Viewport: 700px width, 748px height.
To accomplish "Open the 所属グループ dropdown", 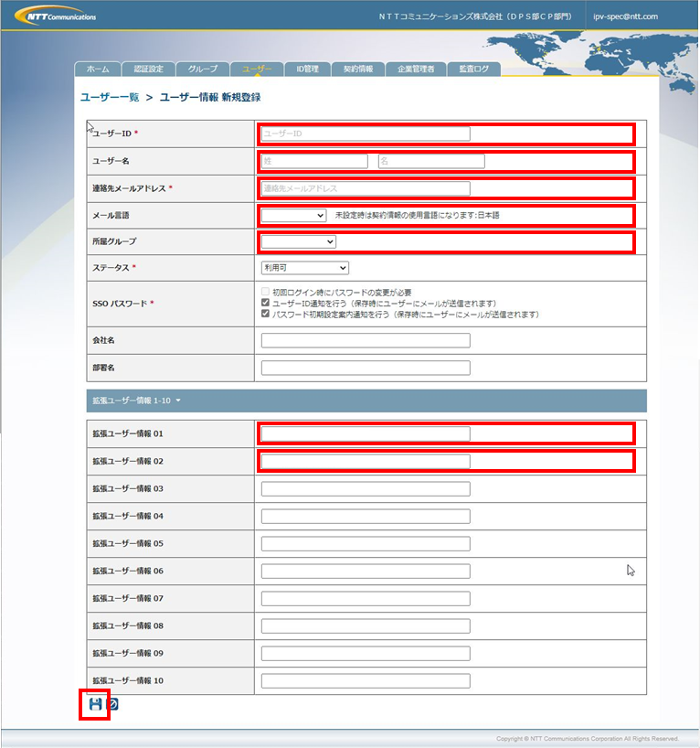I will (x=299, y=241).
